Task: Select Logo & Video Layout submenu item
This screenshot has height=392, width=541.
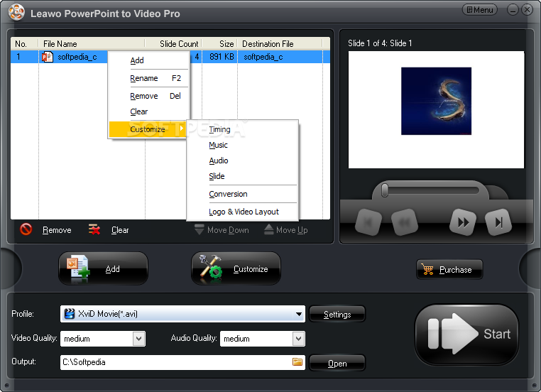Action: [x=242, y=212]
